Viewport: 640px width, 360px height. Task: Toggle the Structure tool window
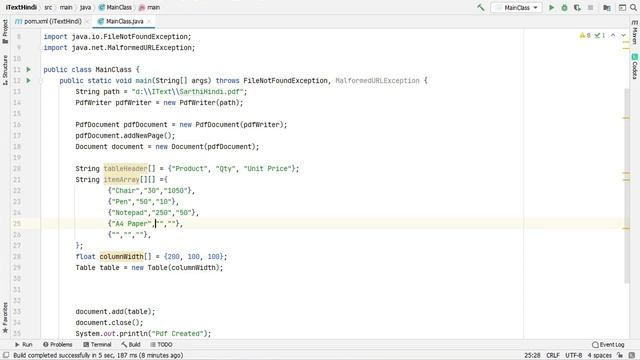coord(5,70)
